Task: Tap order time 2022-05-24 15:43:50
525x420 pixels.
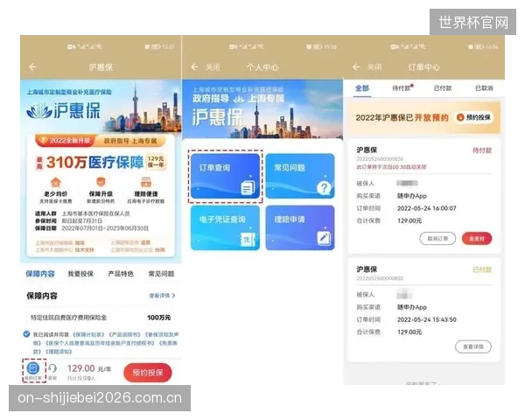Action: (427, 319)
